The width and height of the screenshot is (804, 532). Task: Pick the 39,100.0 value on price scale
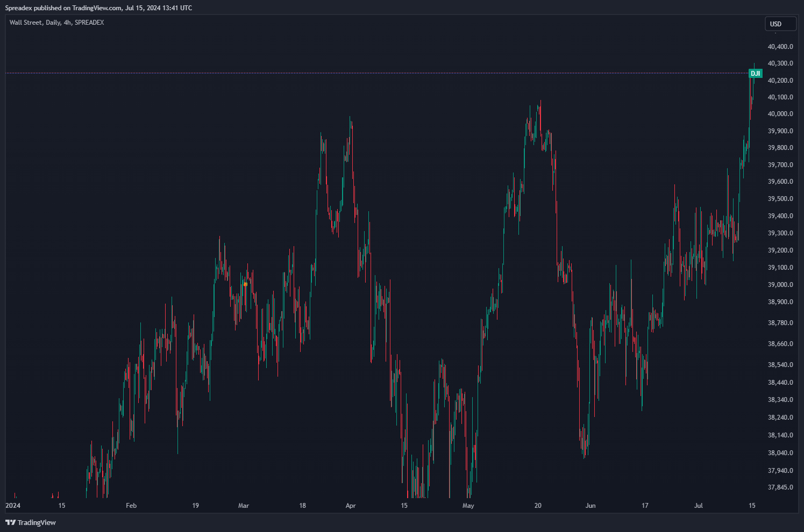[x=780, y=268]
